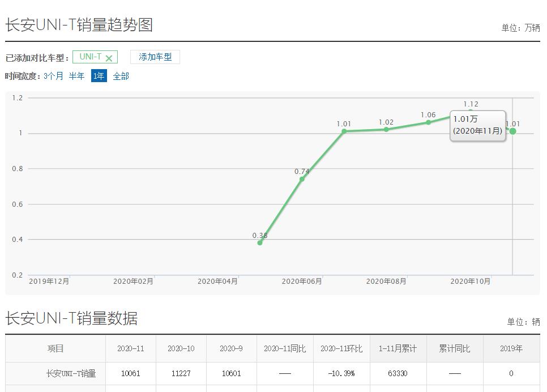Image resolution: width=547 pixels, height=392 pixels.
Task: Click the 2020-11同比 column header
Action: (x=285, y=348)
